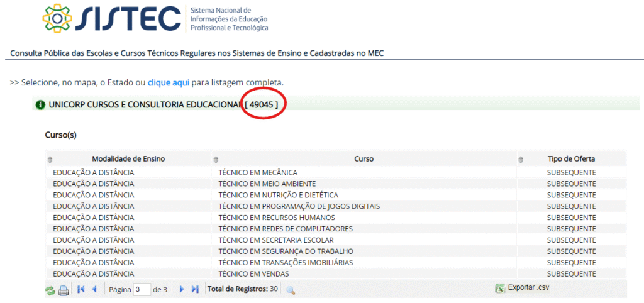Click Total de Registros: 30 label
Viewport: 644px width, 303px height.
(x=243, y=289)
